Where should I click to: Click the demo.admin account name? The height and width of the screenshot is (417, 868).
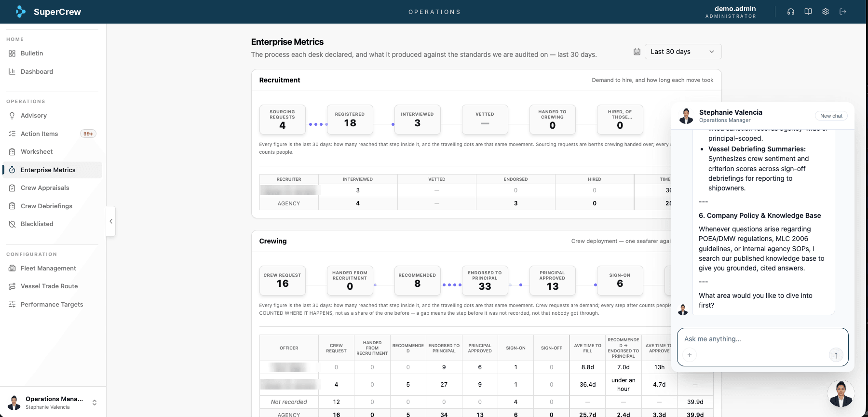click(x=735, y=9)
